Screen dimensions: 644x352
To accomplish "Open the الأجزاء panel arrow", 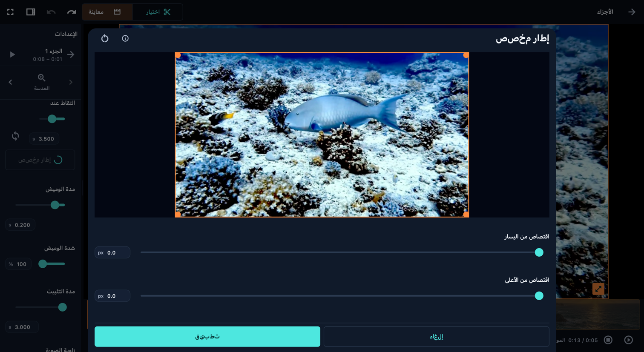I will click(x=632, y=12).
